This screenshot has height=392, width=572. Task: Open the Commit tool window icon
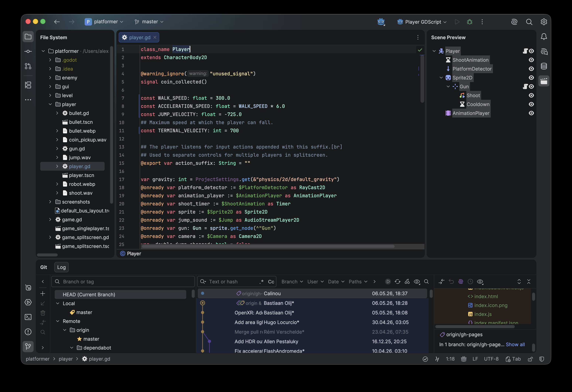(x=28, y=51)
